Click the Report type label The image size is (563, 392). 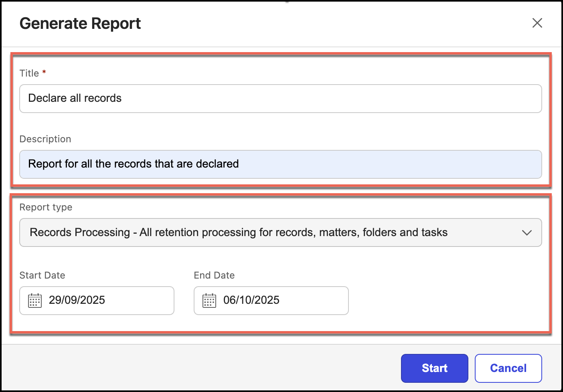pos(46,207)
